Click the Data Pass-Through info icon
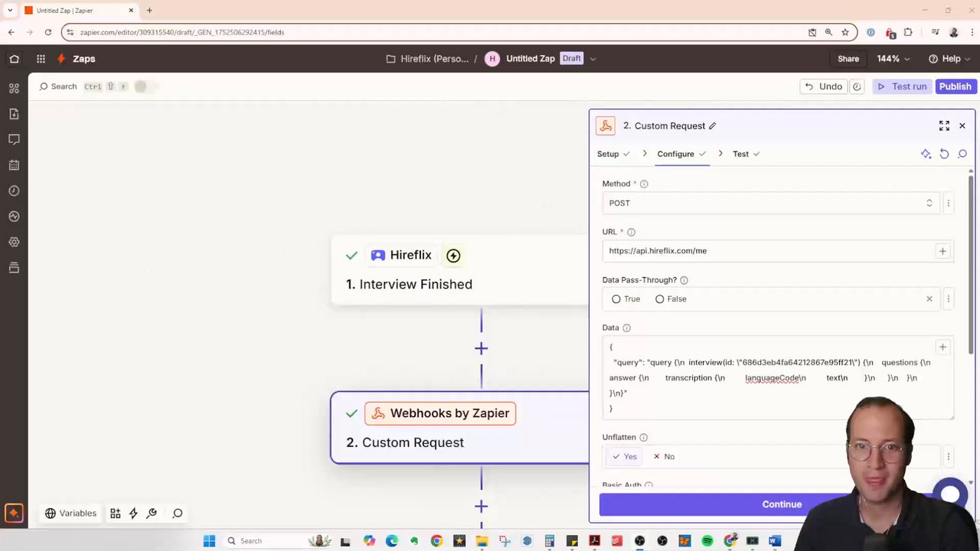The width and height of the screenshot is (980, 551). click(x=684, y=280)
